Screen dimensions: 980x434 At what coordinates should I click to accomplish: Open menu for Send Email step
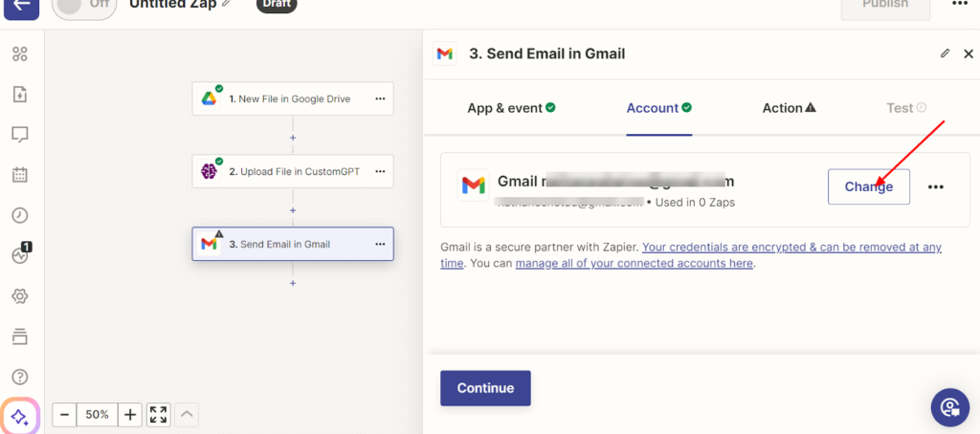(x=380, y=244)
